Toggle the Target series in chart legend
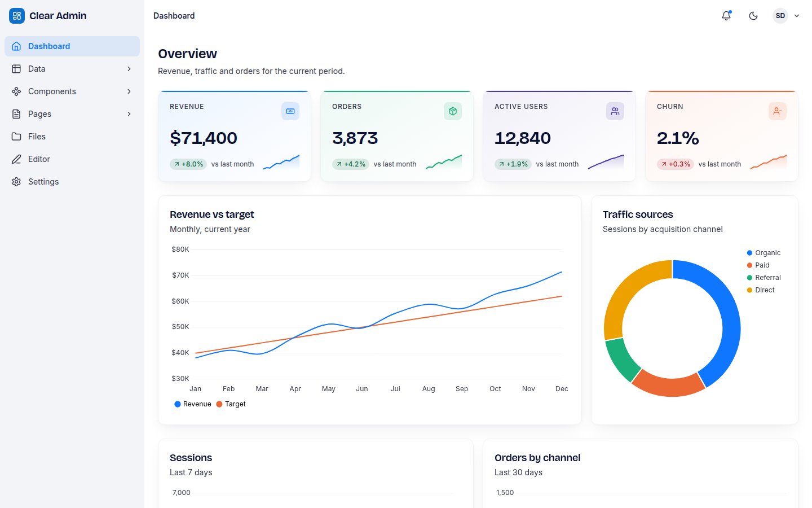 (x=231, y=404)
